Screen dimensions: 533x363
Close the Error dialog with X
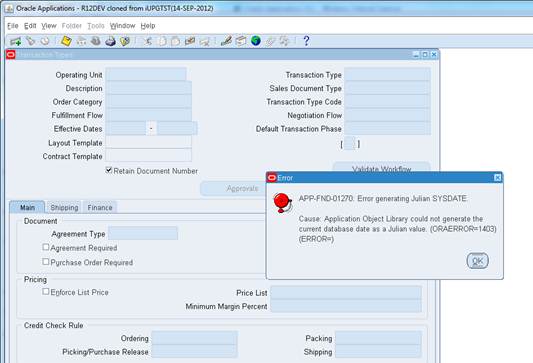point(497,177)
